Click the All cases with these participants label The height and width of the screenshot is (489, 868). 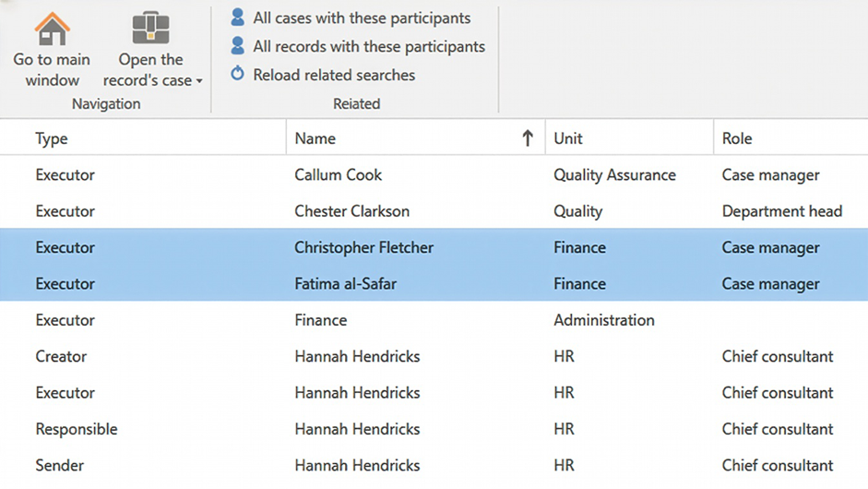tap(362, 18)
